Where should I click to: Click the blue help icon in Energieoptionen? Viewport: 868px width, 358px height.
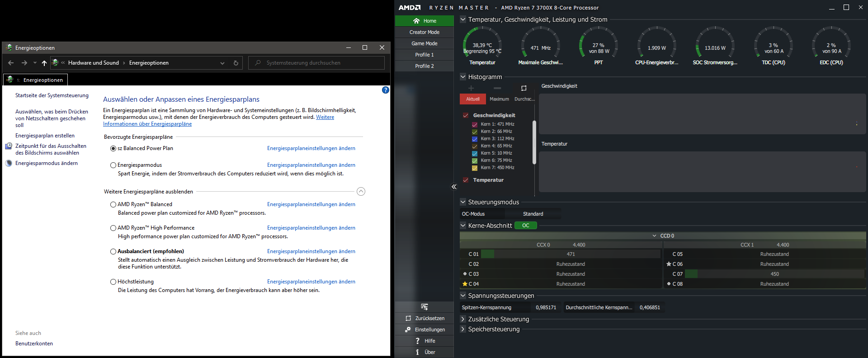(385, 90)
